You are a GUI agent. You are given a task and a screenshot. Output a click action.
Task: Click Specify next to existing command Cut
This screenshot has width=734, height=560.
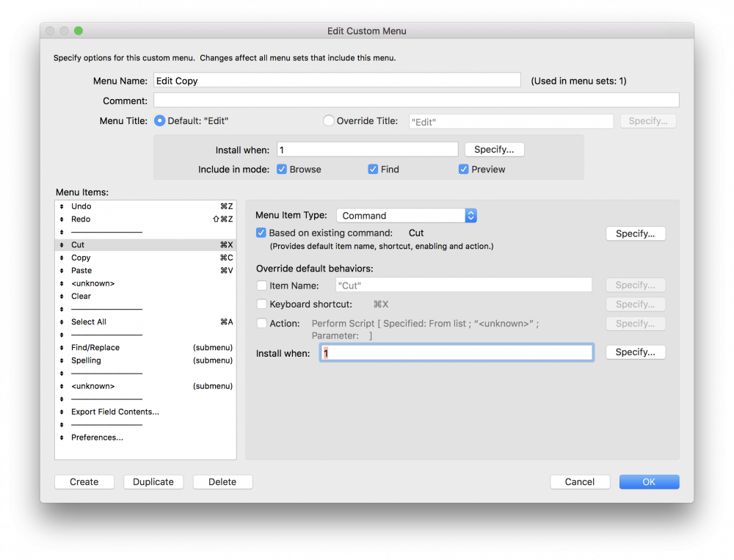pyautogui.click(x=635, y=234)
